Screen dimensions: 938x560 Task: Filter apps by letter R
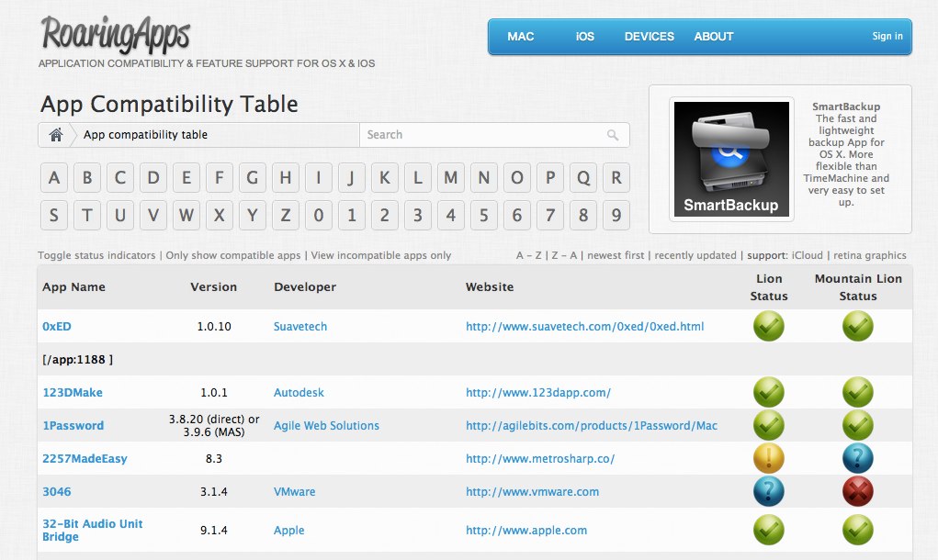616,177
